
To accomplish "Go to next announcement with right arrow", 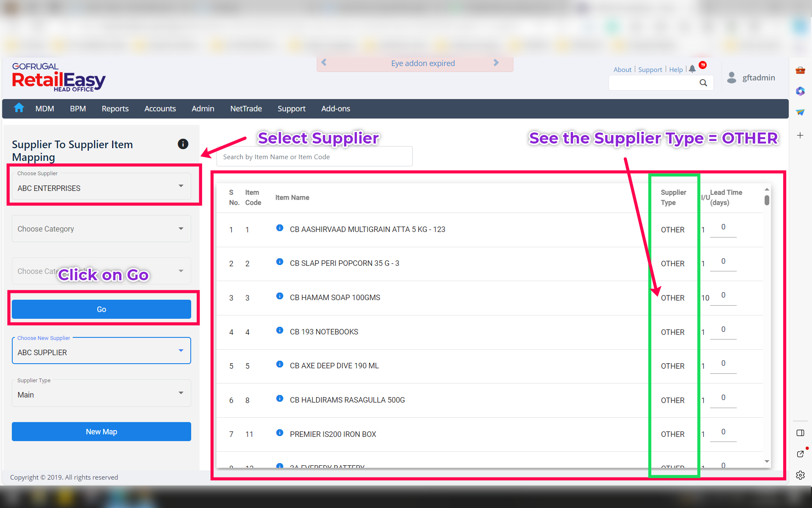I will tap(496, 63).
